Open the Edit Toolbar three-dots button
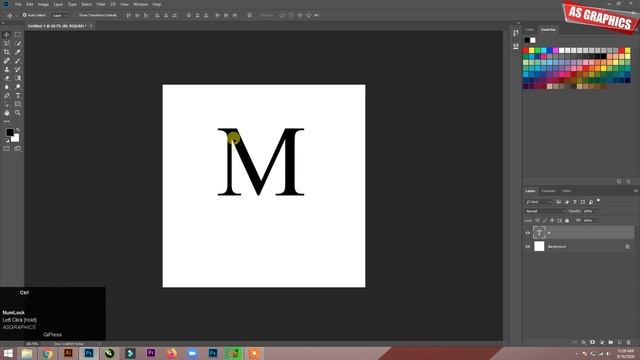The width and height of the screenshot is (640, 360). (x=7, y=121)
